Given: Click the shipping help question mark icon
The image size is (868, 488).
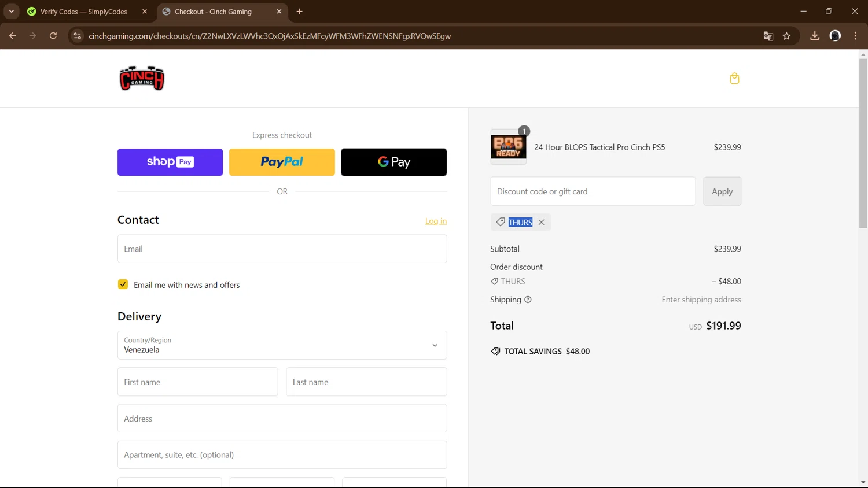Looking at the screenshot, I should (528, 300).
